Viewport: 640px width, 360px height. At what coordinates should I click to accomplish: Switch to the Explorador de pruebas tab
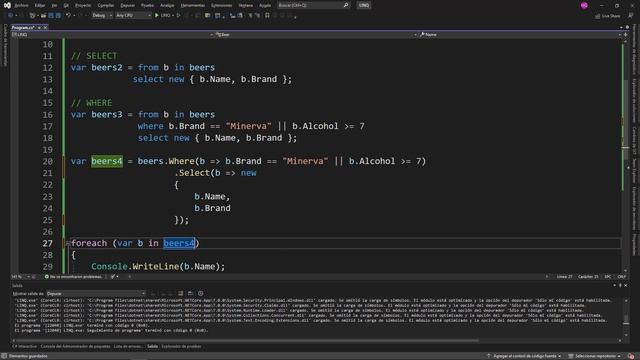(181, 347)
